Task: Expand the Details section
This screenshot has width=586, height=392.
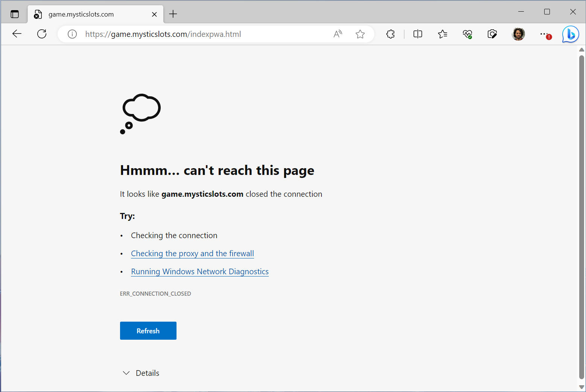Action: point(140,373)
